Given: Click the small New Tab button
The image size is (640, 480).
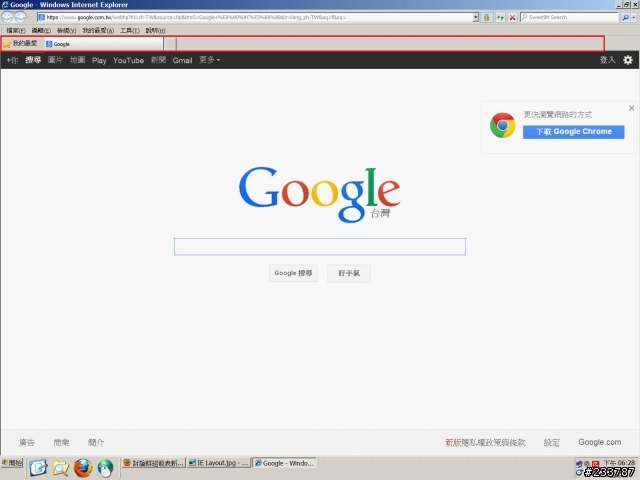Looking at the screenshot, I should pos(170,44).
